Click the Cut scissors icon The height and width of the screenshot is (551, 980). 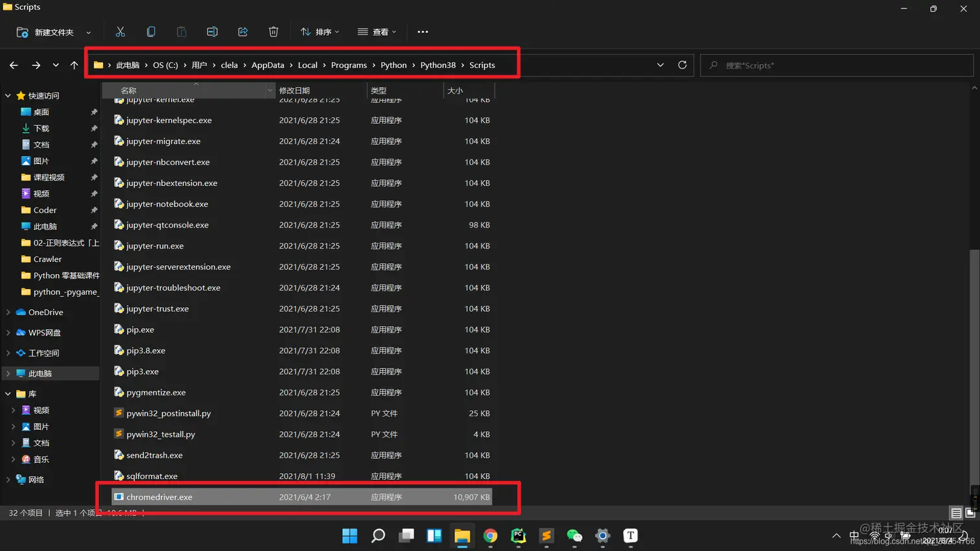120,32
